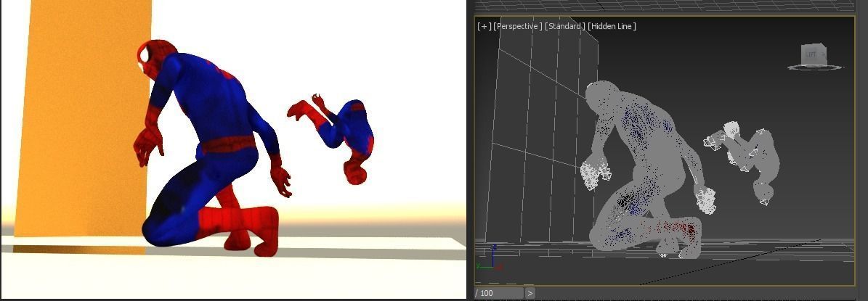The image size is (868, 301).
Task: Open the Hidden Line per-view preference menu
Action: pos(612,26)
